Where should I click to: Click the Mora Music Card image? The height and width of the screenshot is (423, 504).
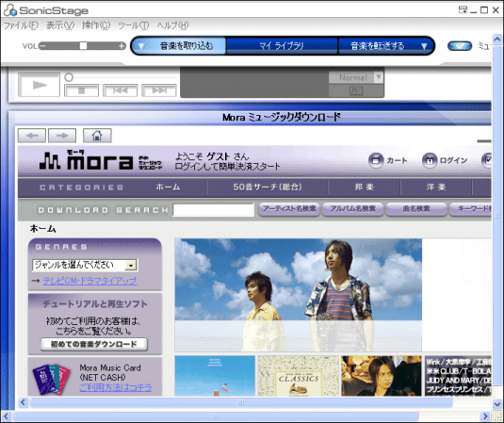coord(52,380)
